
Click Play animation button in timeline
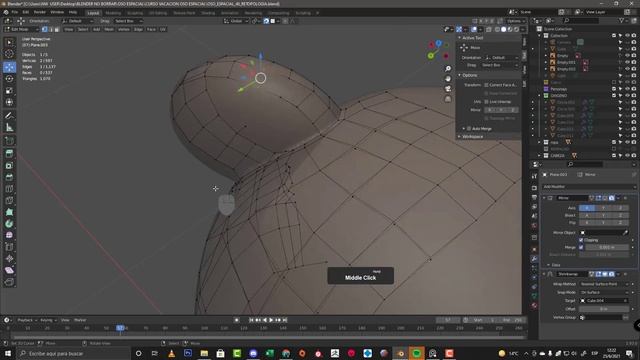271,320
